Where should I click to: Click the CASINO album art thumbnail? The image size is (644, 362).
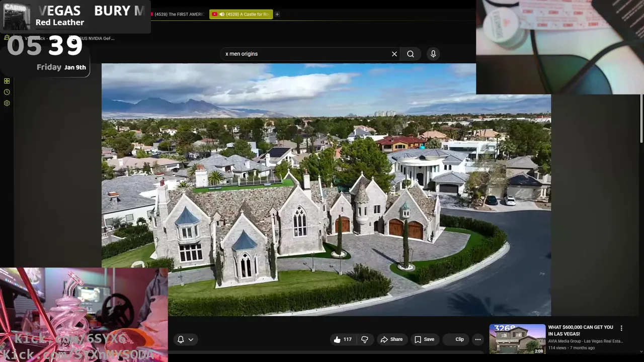tap(17, 16)
